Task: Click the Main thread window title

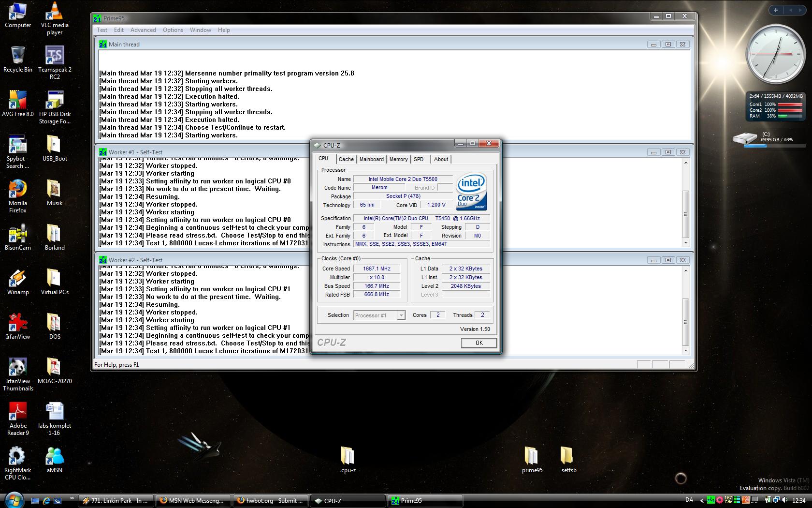Action: pyautogui.click(x=124, y=45)
